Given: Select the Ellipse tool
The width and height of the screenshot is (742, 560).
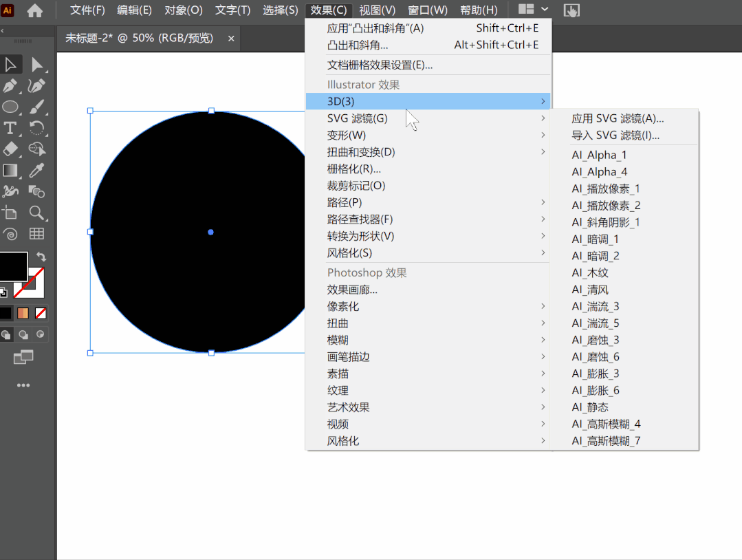Looking at the screenshot, I should [10, 107].
